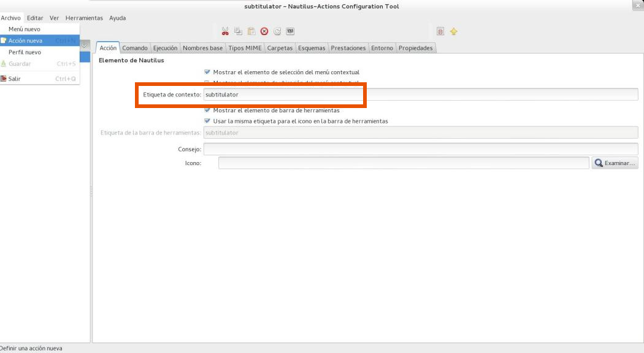Viewport: 644px width, 353px height.
Task: Switch to the Esquemas tab
Action: (312, 48)
